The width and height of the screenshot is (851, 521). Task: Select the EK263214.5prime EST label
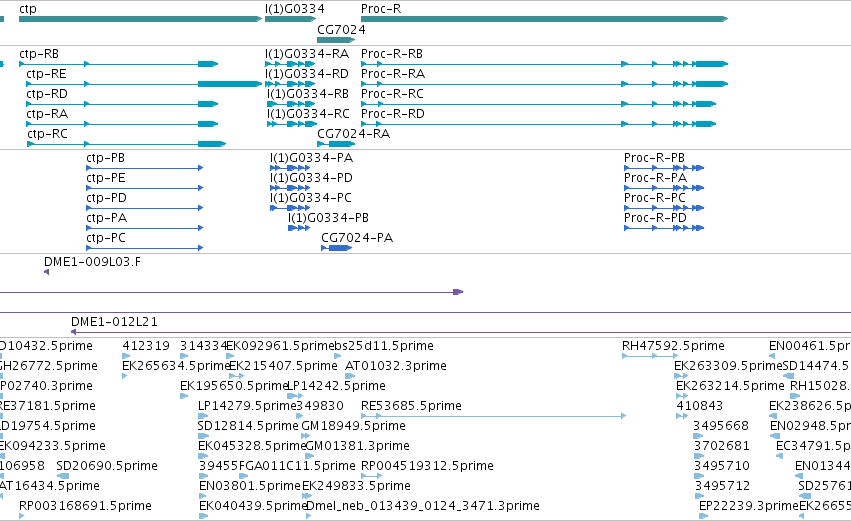731,386
